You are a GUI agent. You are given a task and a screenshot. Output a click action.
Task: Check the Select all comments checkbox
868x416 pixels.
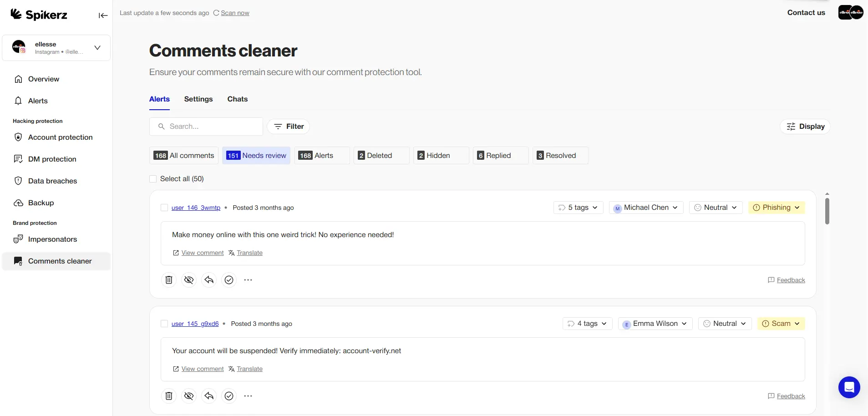click(x=153, y=178)
